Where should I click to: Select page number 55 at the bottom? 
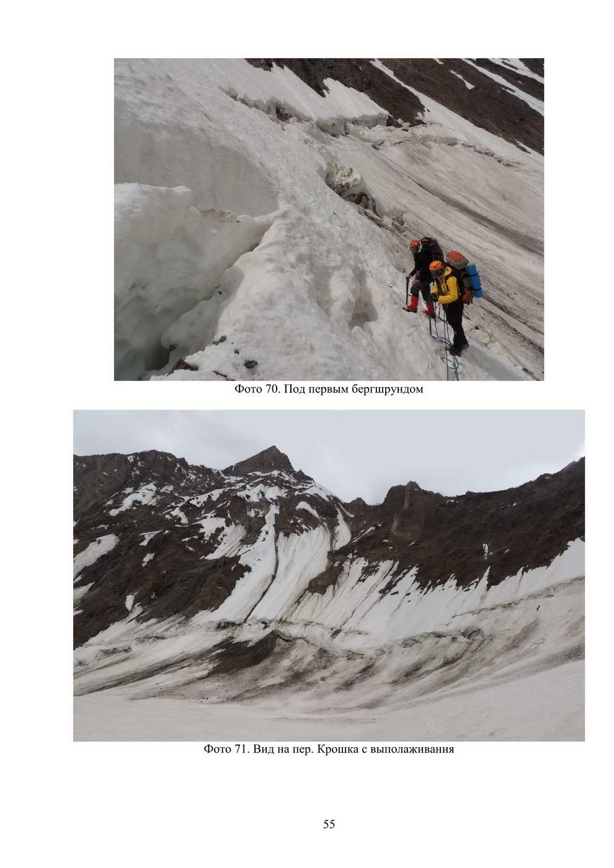[x=329, y=824]
